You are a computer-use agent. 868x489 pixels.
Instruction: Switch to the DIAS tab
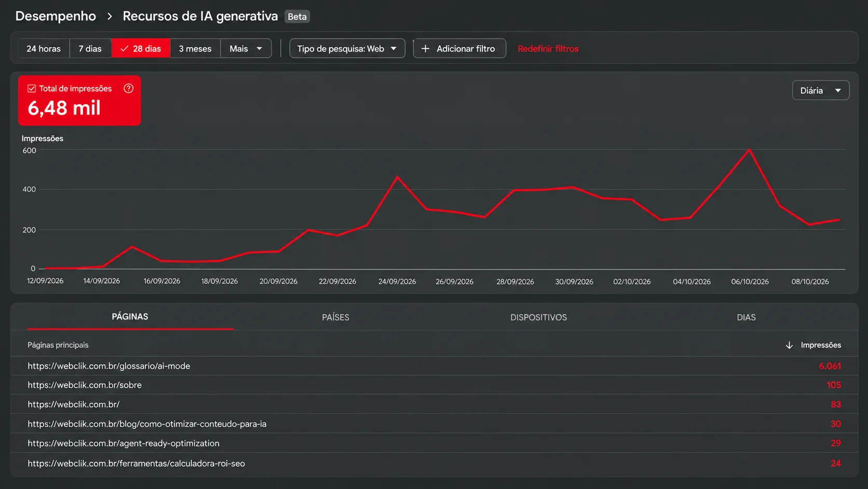[x=746, y=317]
